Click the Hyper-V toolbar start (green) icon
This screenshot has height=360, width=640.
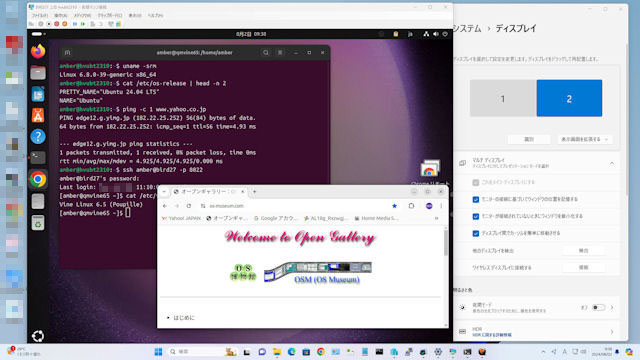83,24
